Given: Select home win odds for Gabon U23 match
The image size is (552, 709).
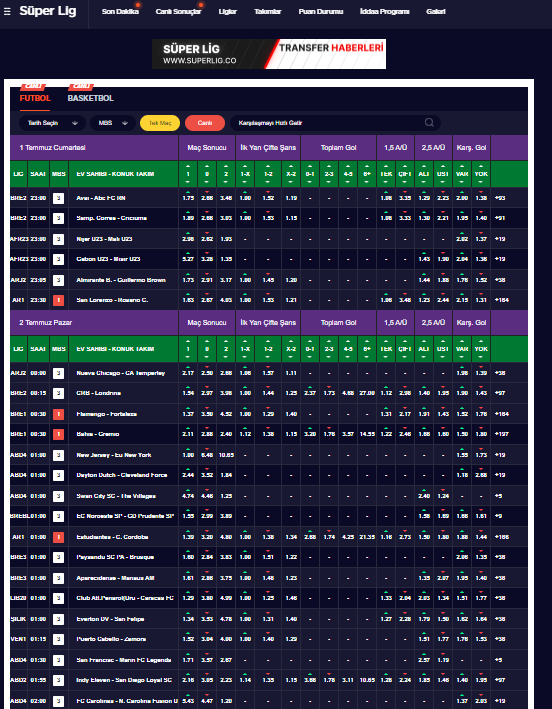Looking at the screenshot, I should (x=188, y=259).
